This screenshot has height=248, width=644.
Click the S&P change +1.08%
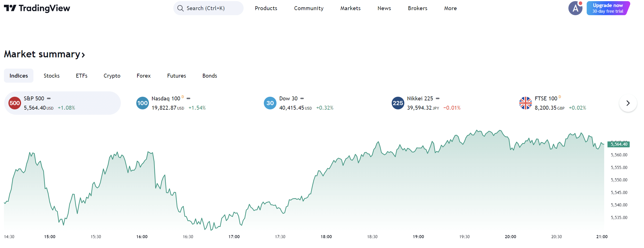click(66, 108)
